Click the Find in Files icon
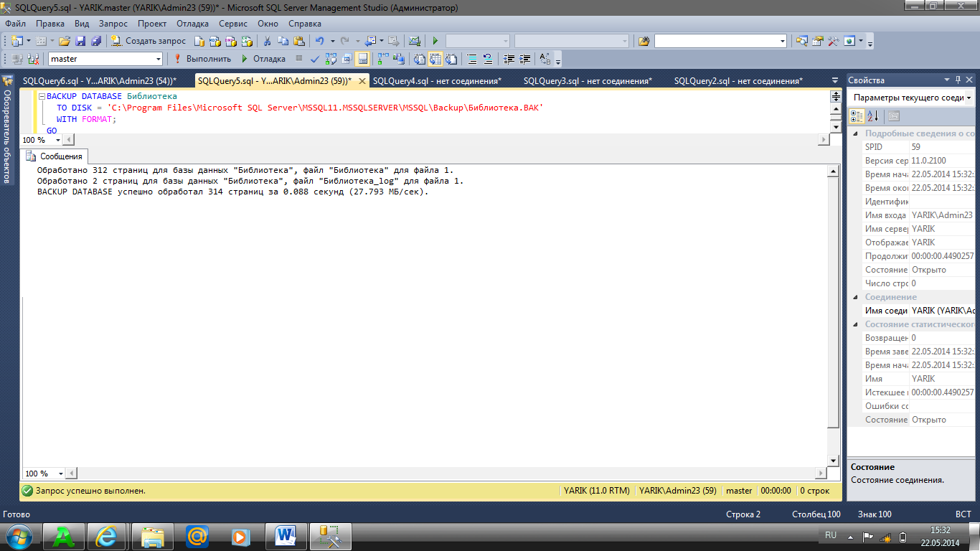Image resolution: width=980 pixels, height=551 pixels. pos(644,41)
